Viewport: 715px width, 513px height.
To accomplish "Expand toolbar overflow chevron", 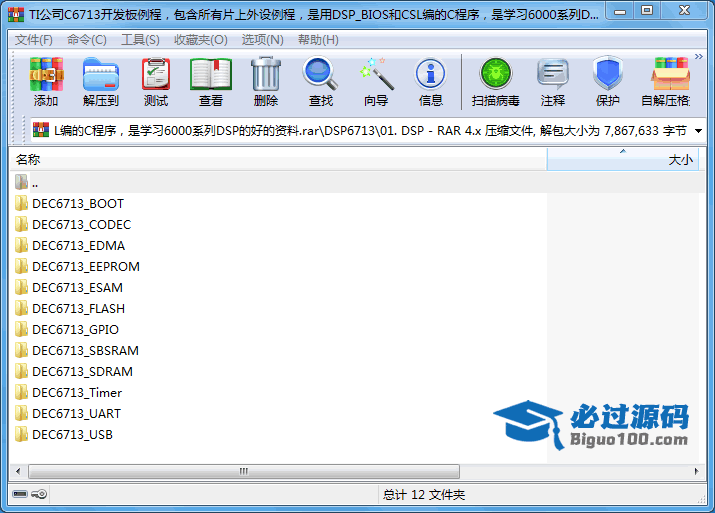I will (699, 57).
